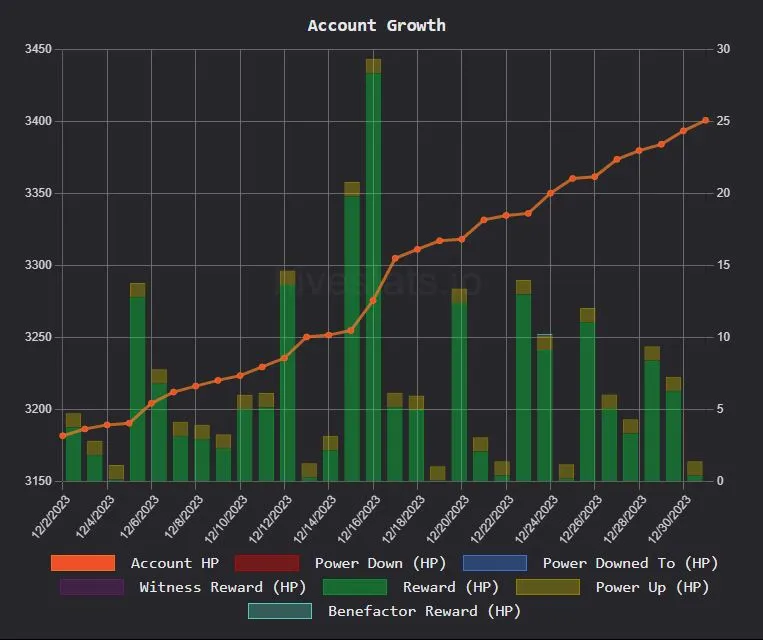The height and width of the screenshot is (640, 763).
Task: Click the orange Account HP legend swatch
Action: click(x=83, y=563)
